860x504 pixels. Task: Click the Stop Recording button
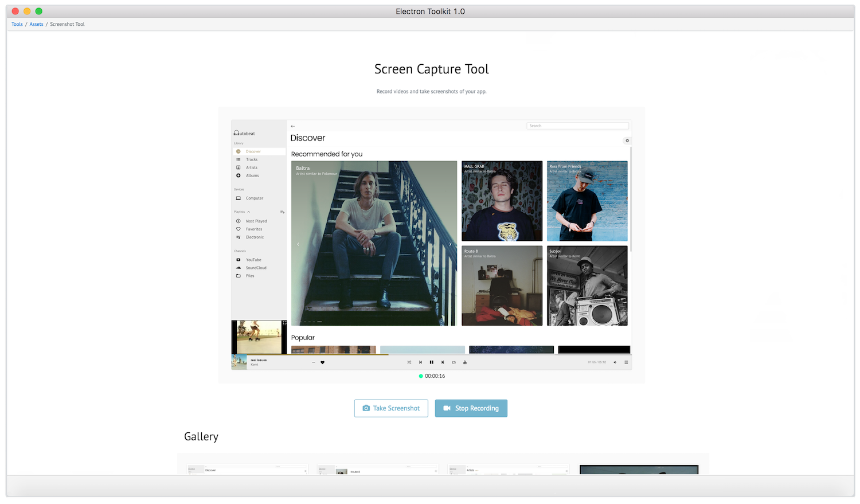[x=471, y=408]
